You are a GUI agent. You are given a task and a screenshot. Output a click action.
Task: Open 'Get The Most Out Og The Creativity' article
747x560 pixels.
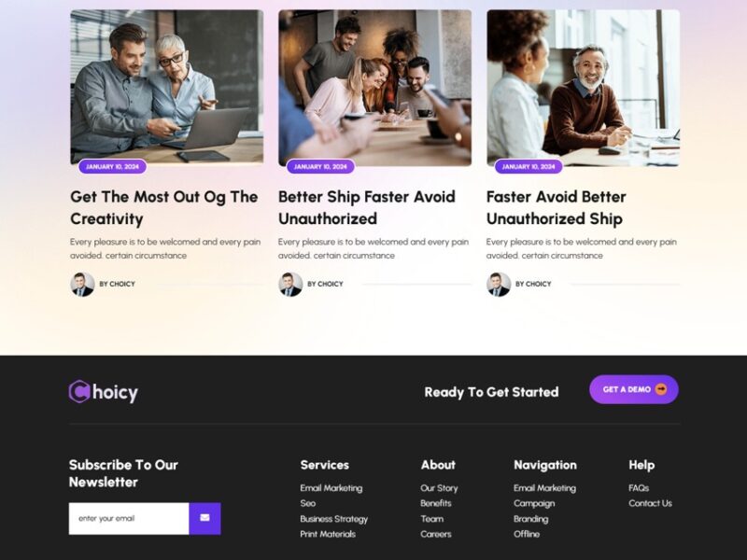tap(164, 207)
